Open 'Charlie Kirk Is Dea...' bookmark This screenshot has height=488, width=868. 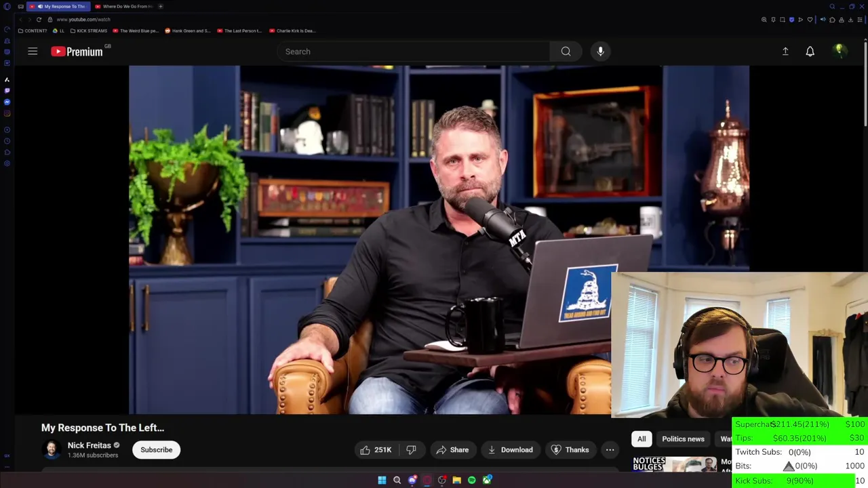point(293,30)
